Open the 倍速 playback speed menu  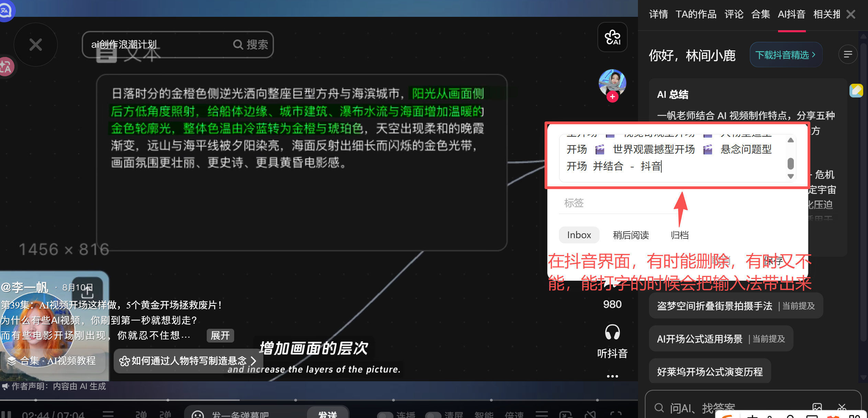tap(514, 415)
